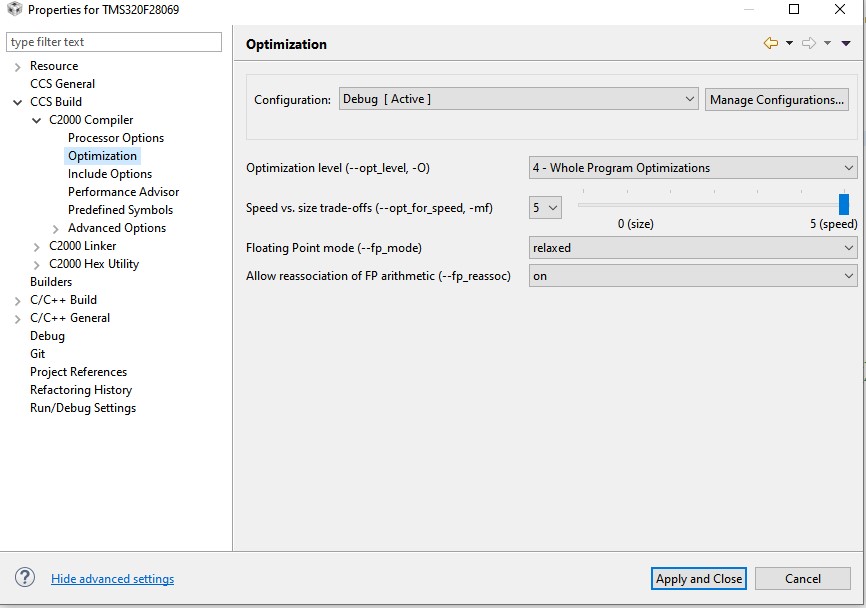Open the Configuration dropdown
The width and height of the screenshot is (866, 608).
pos(519,99)
